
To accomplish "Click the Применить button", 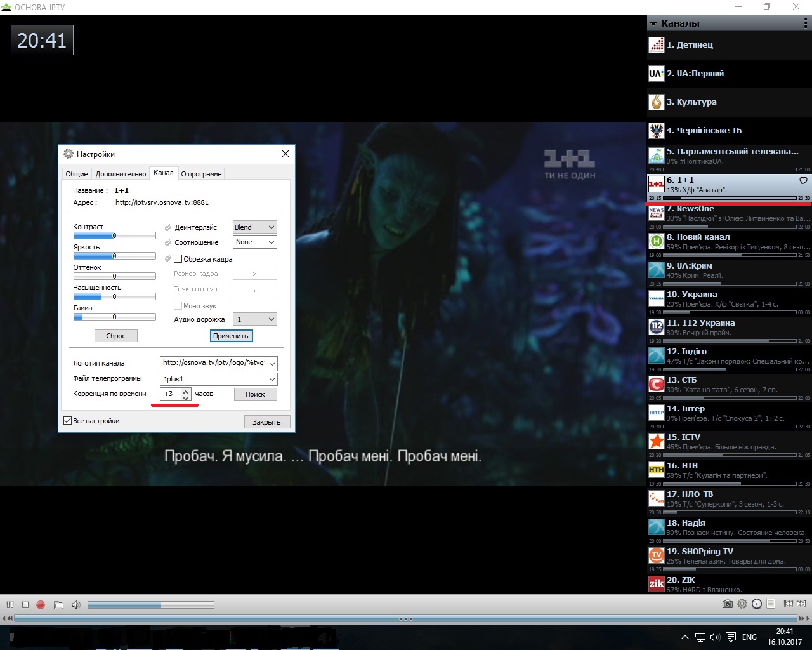I will pos(231,336).
